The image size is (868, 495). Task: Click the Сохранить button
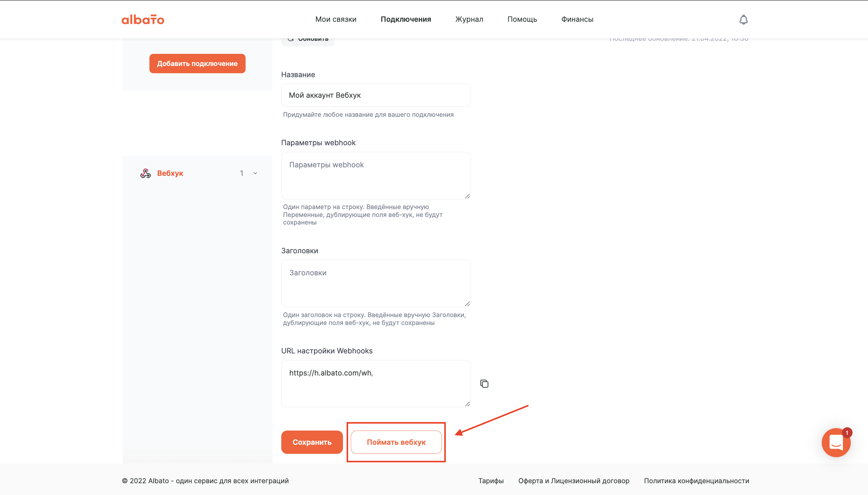coord(312,442)
